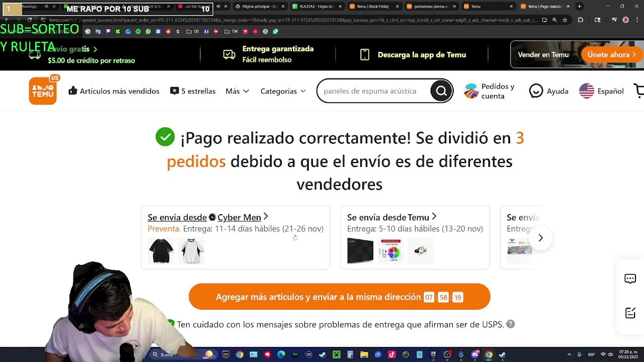Click the taskbar microphone tray icon
Image resolution: width=644 pixels, height=362 pixels.
pyautogui.click(x=579, y=355)
